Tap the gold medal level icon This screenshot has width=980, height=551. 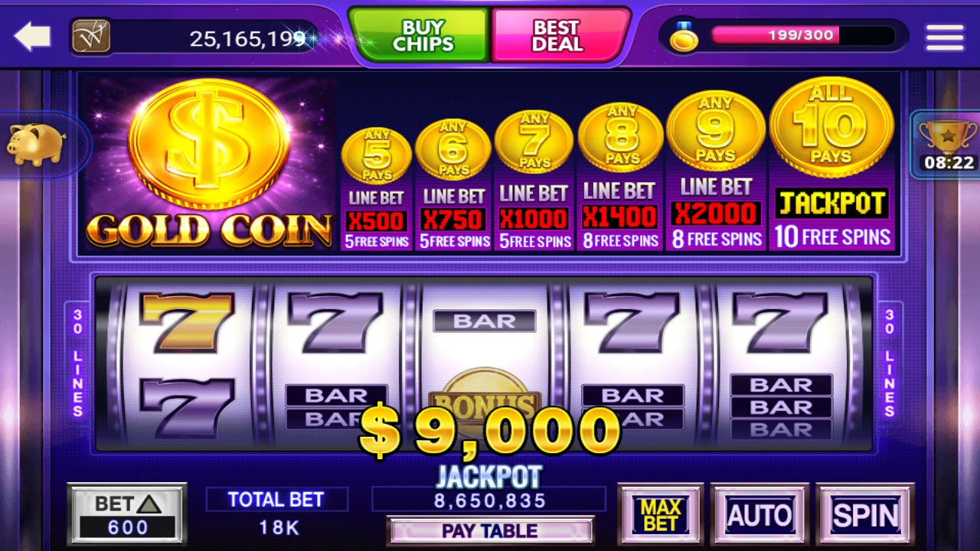pos(684,36)
